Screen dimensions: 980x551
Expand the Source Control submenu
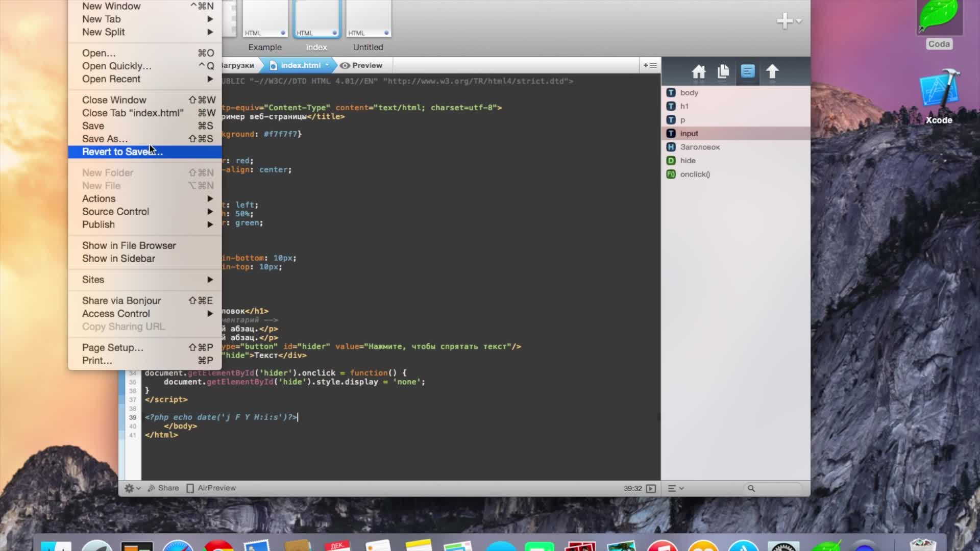tap(145, 211)
